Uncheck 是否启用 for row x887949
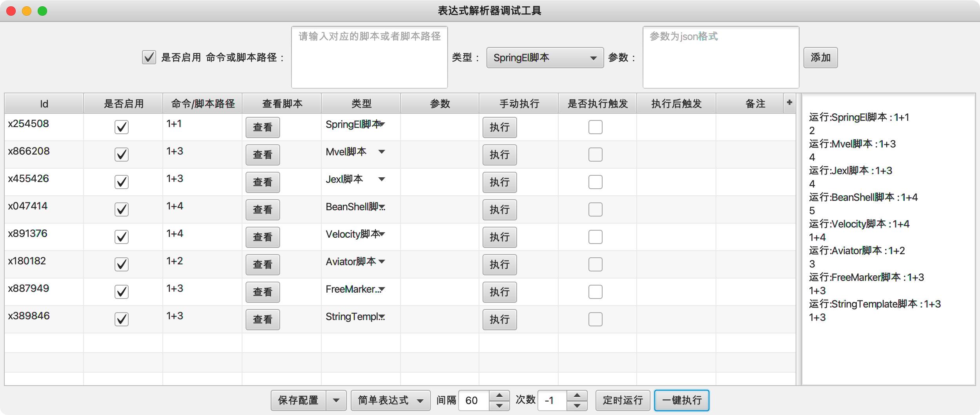Viewport: 980px width, 415px height. click(x=122, y=292)
